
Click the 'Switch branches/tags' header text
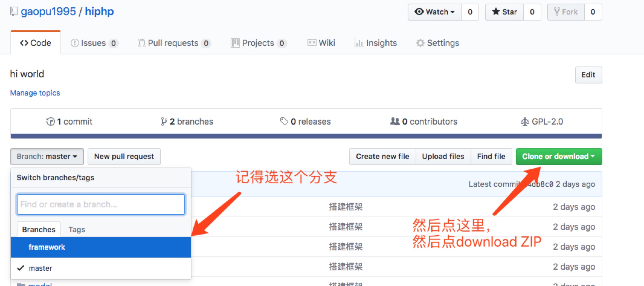click(55, 178)
